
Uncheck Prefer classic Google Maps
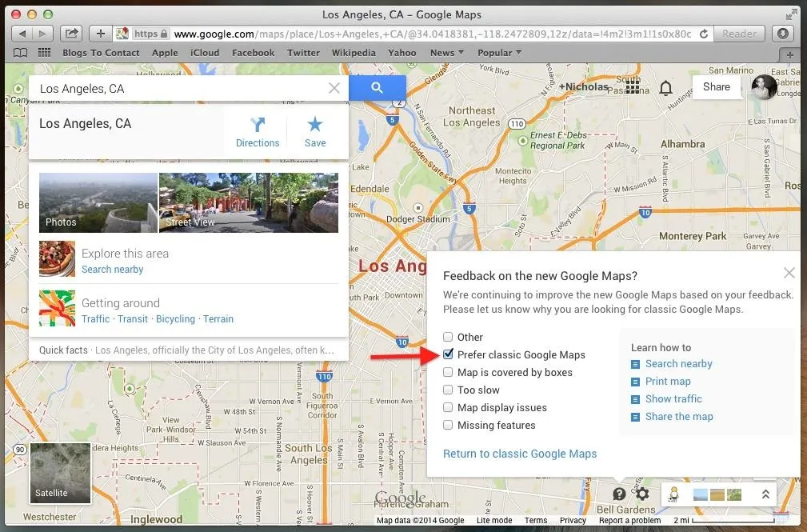(x=448, y=354)
